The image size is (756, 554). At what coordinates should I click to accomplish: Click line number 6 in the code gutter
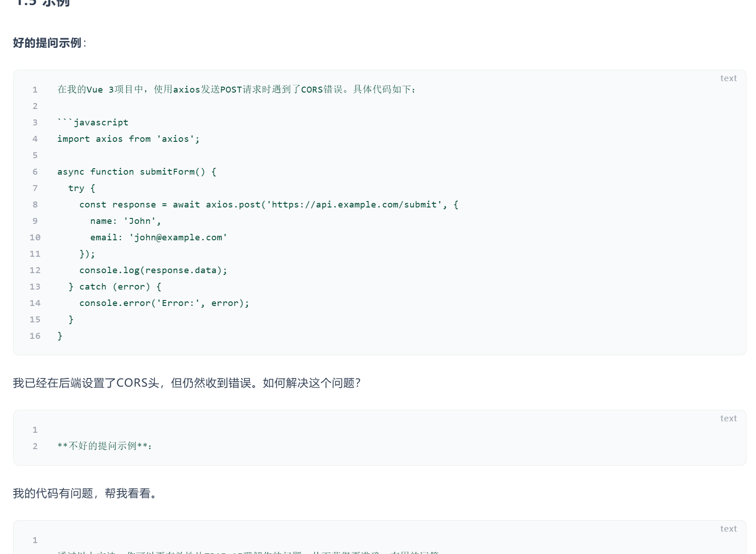[x=35, y=171]
